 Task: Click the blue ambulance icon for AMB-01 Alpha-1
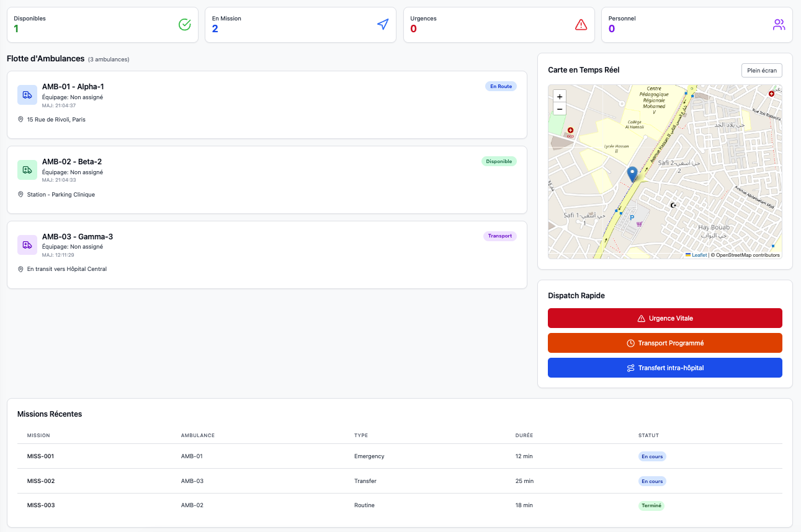coord(27,95)
